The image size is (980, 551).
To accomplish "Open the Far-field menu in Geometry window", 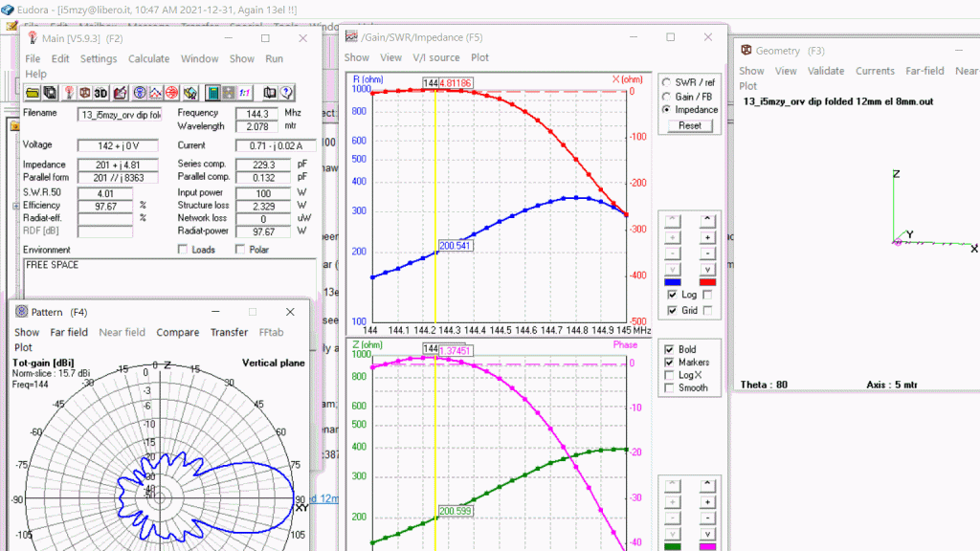I will 925,71.
